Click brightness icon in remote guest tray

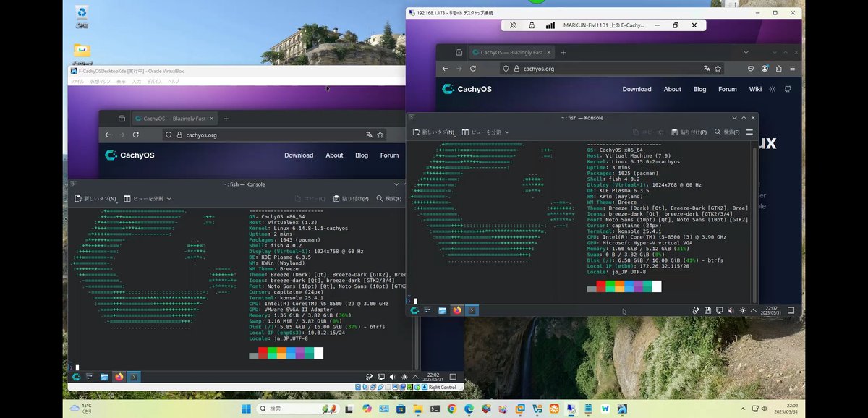pyautogui.click(x=742, y=310)
